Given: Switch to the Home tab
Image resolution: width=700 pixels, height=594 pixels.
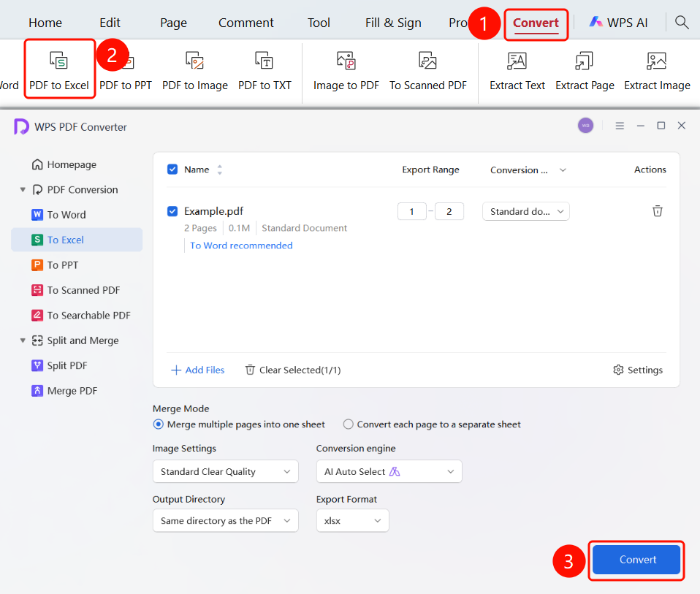Looking at the screenshot, I should [x=45, y=23].
